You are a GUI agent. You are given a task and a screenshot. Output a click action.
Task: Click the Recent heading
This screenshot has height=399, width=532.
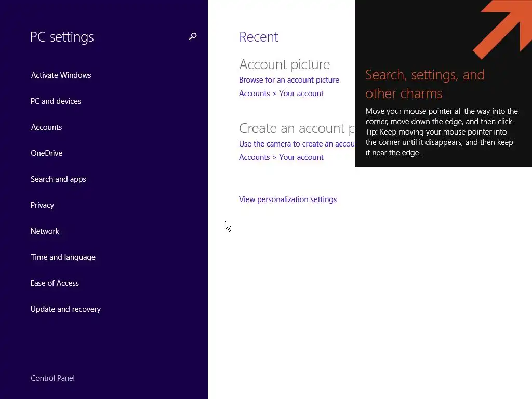[x=259, y=37]
